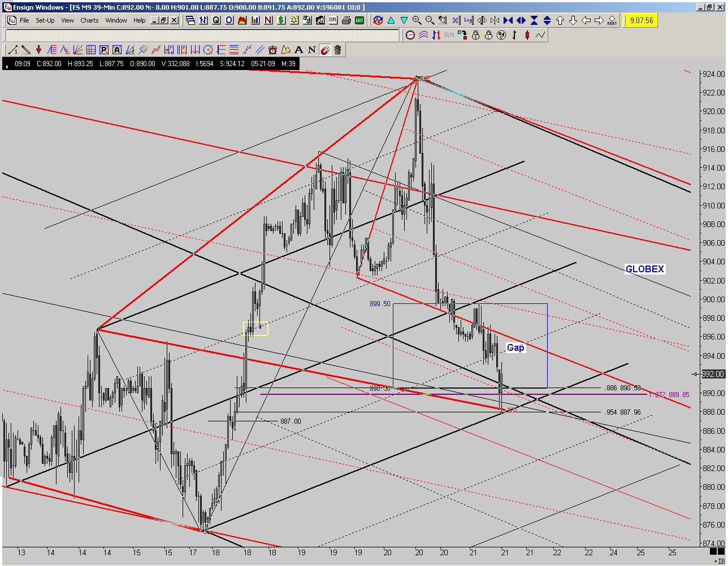Click the white right arrow button
This screenshot has height=566, width=728.
click(599, 20)
